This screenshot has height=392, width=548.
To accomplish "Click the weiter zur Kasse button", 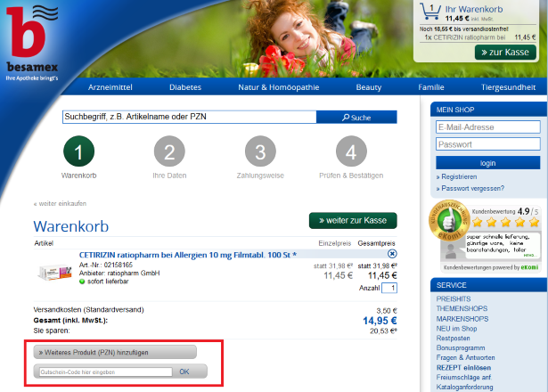I will coord(353,220).
